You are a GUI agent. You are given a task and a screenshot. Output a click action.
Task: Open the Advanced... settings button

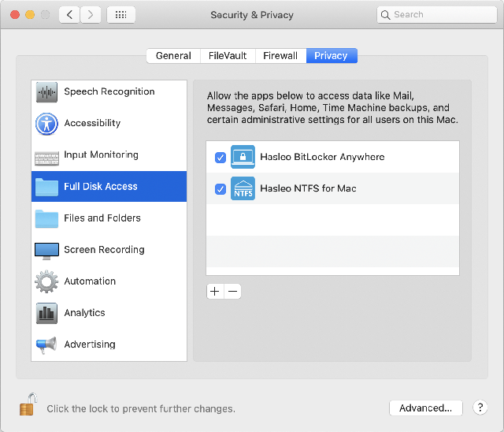tap(425, 408)
